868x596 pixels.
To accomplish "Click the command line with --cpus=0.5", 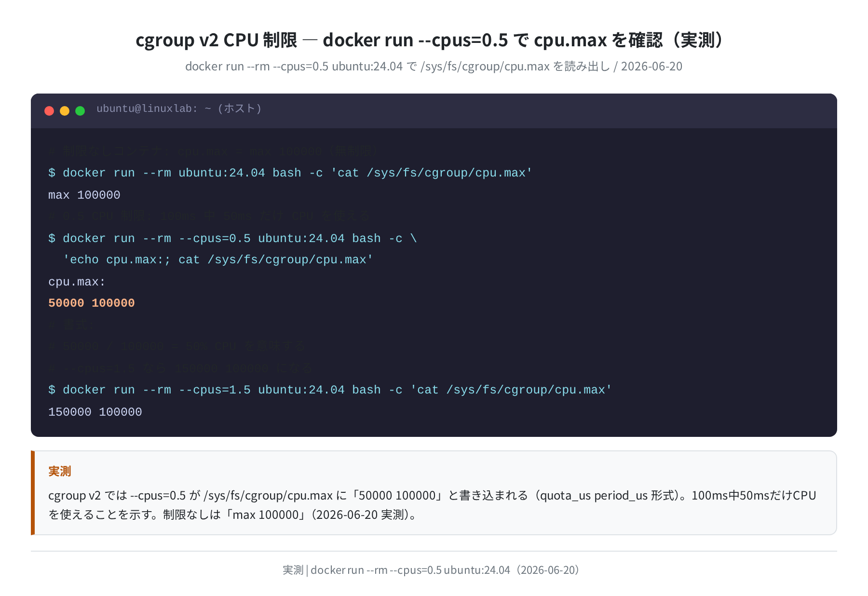I will [x=232, y=238].
